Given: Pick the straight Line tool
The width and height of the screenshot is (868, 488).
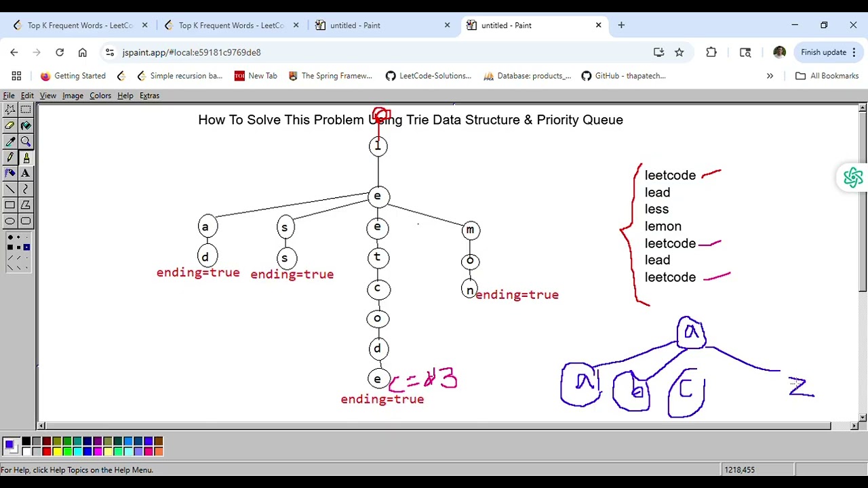Looking at the screenshot, I should pos(10,189).
